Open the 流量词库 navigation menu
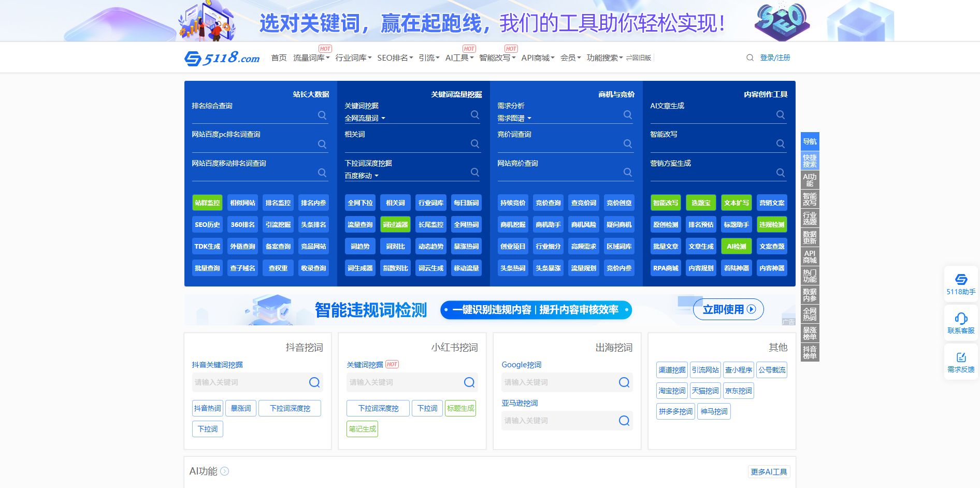 coord(311,58)
